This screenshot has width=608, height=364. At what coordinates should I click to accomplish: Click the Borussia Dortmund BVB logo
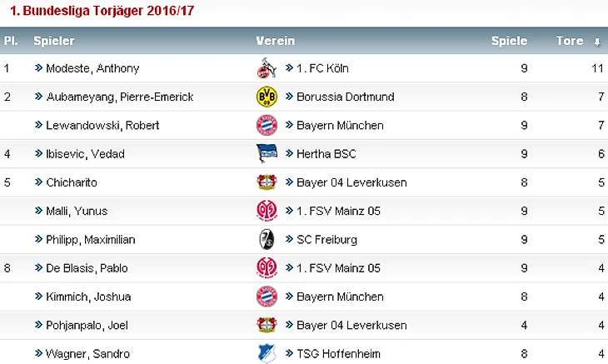coord(267,97)
